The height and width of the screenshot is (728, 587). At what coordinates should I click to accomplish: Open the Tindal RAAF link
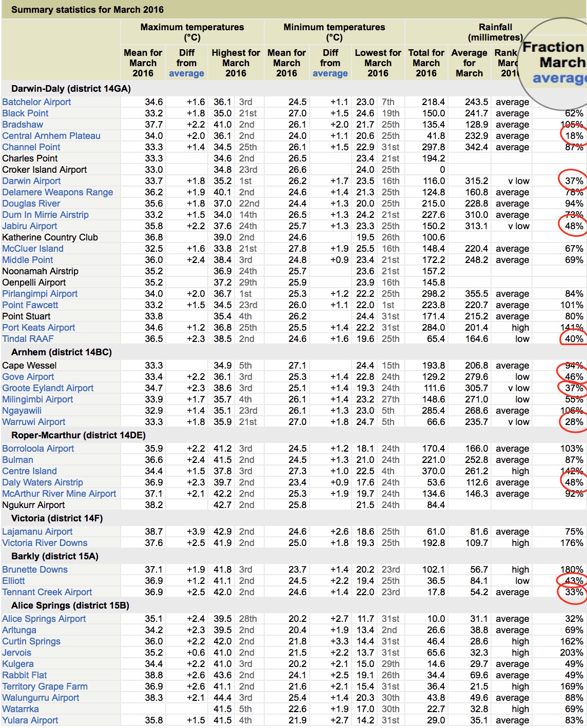pyautogui.click(x=28, y=339)
